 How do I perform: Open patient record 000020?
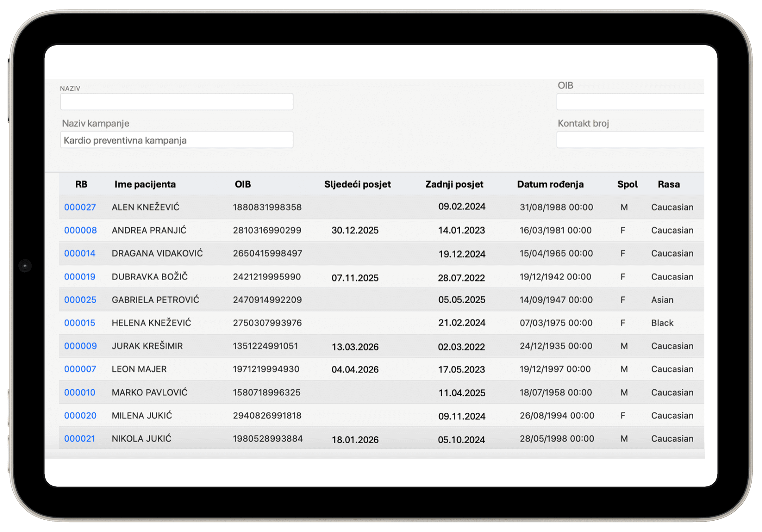coord(80,416)
